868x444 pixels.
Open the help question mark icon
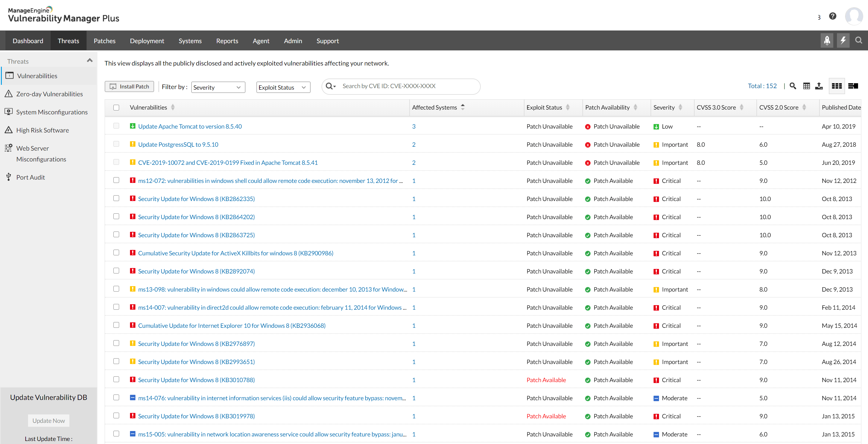pyautogui.click(x=833, y=16)
